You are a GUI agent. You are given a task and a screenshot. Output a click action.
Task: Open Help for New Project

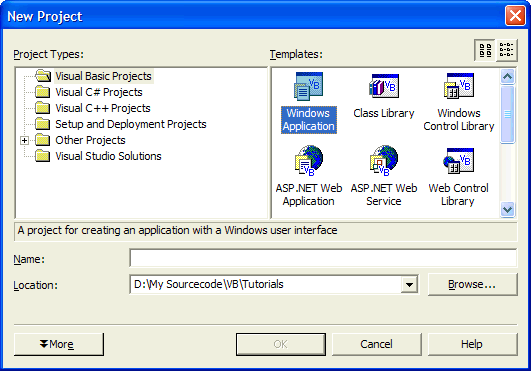pos(472,344)
